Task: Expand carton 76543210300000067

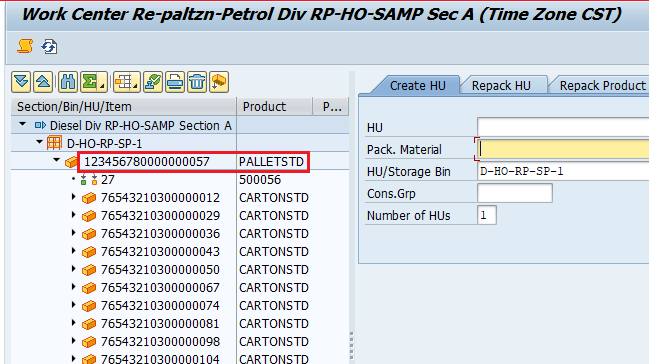Action: pyautogui.click(x=74, y=287)
